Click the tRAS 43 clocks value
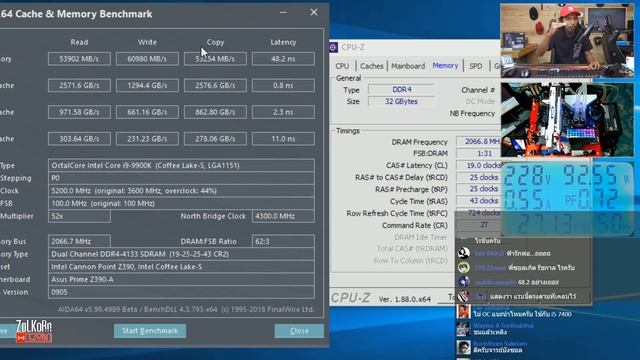Screen dimensions: 640x360 click(x=478, y=201)
